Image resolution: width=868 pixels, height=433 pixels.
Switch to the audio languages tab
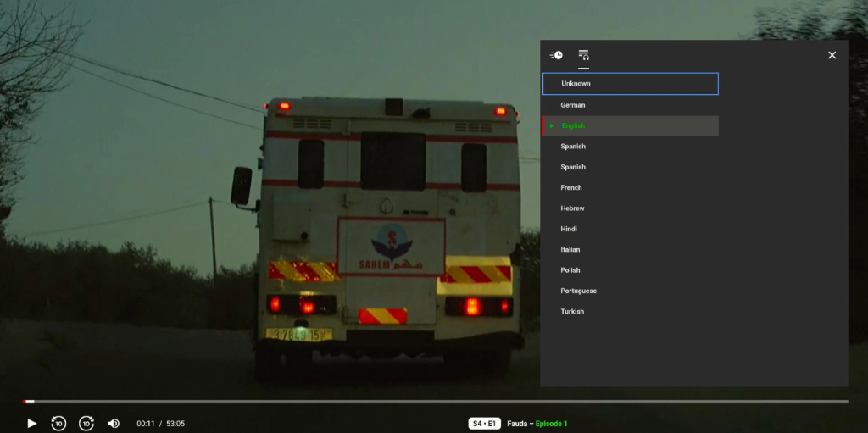pos(583,55)
